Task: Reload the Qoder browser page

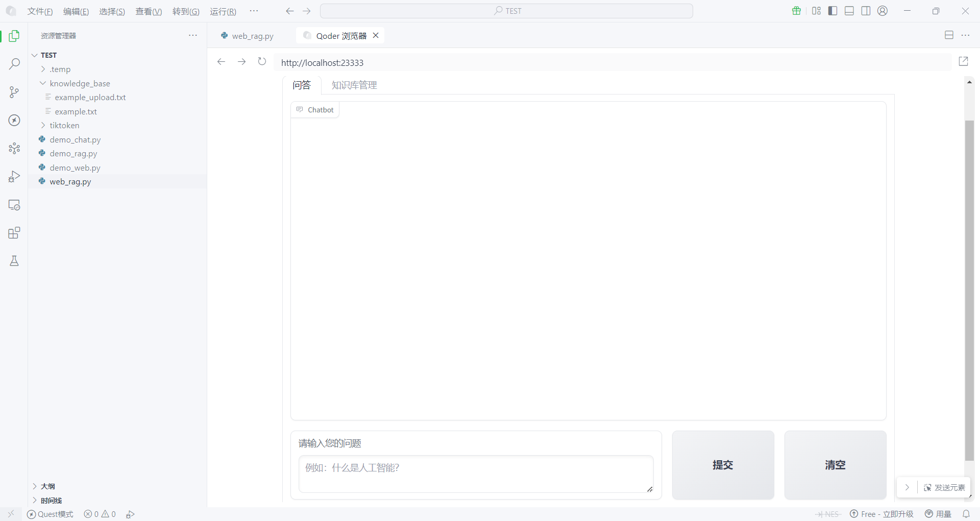Action: point(262,62)
